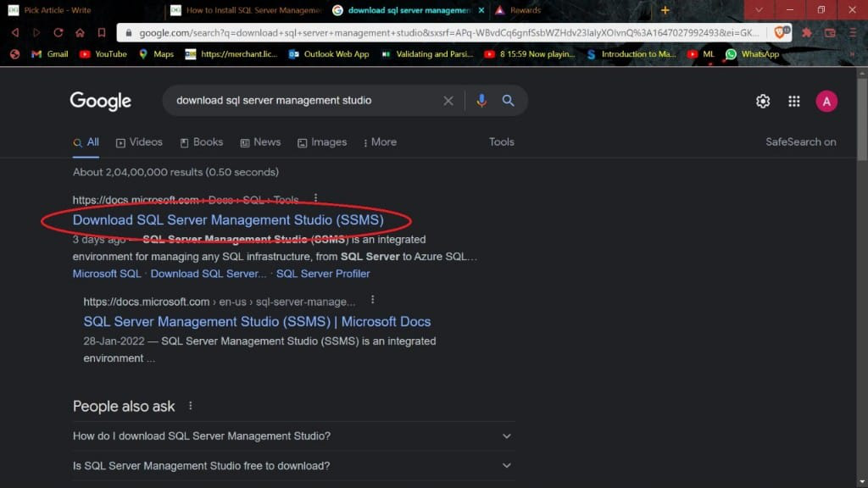Open the More search filters dropdown
868x488 pixels.
(380, 142)
